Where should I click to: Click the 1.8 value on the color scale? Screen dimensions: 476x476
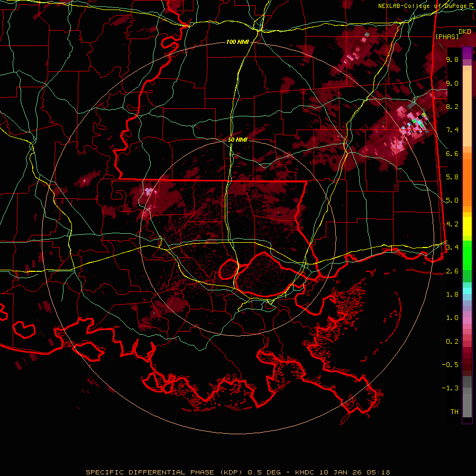[x=452, y=295]
